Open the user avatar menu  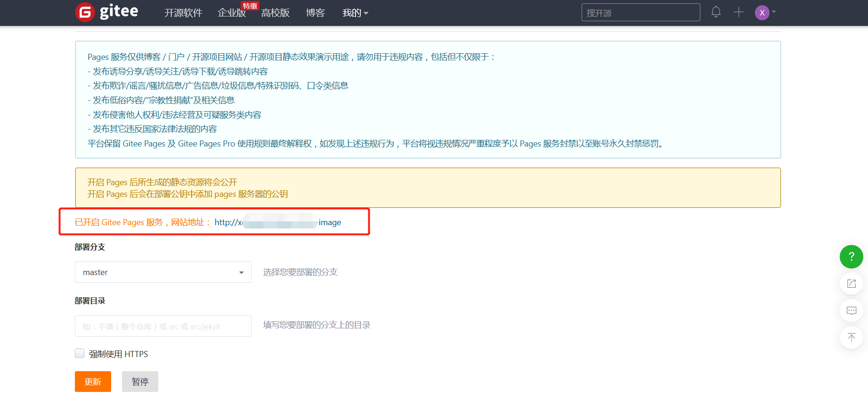(762, 13)
